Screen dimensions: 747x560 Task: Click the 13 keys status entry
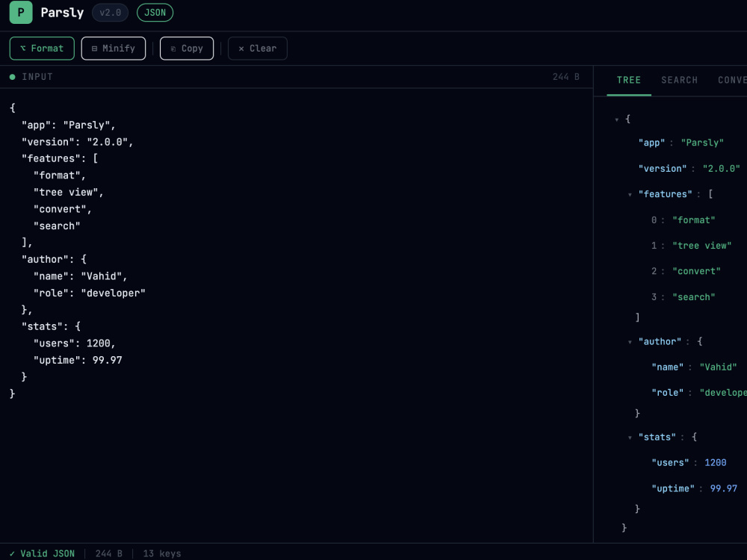(x=162, y=553)
